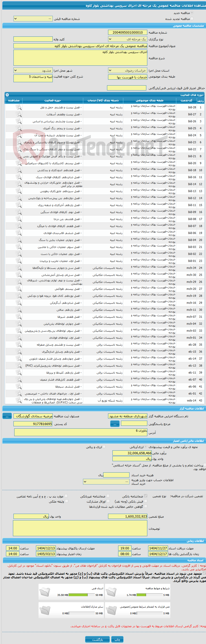Select the ارزی/ریالی radio option

click(146, 447)
